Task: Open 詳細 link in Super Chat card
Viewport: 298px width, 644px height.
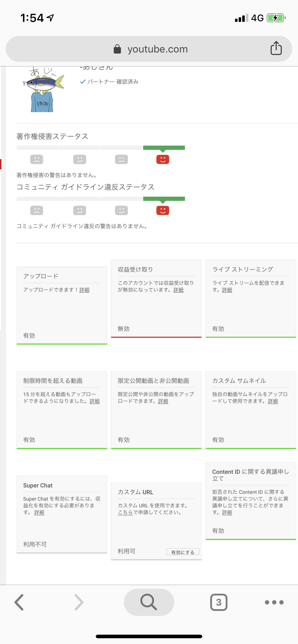Action: 39,513
